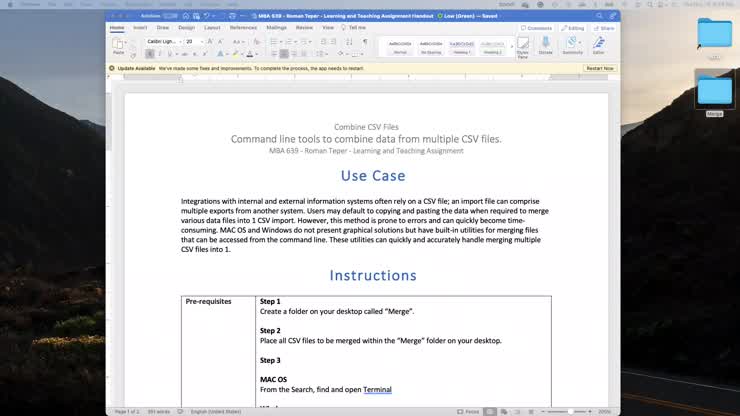Viewport: 740px width, 416px height.
Task: Launch the Editor proofing tool
Action: pyautogui.click(x=599, y=45)
